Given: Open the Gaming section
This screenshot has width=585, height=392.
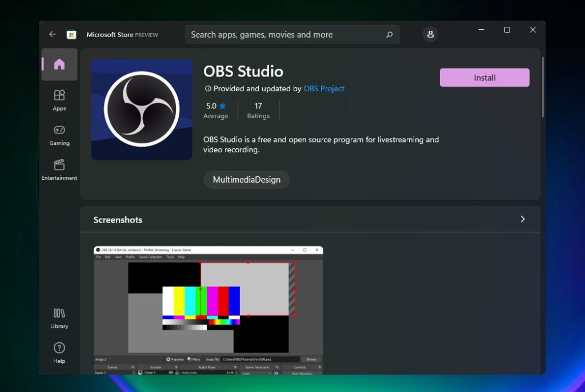Looking at the screenshot, I should pyautogui.click(x=59, y=135).
